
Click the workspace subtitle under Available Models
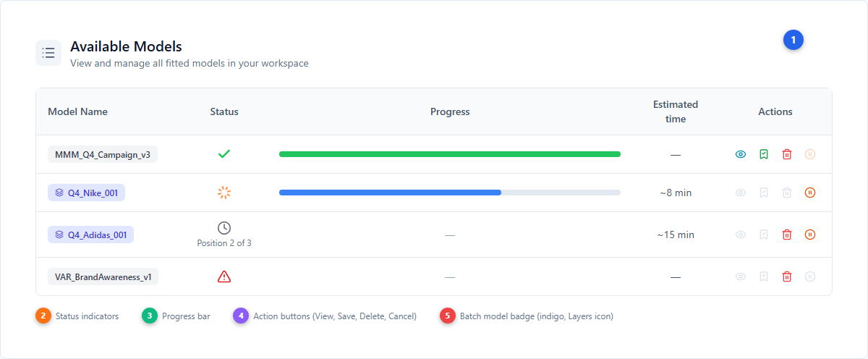click(190, 63)
